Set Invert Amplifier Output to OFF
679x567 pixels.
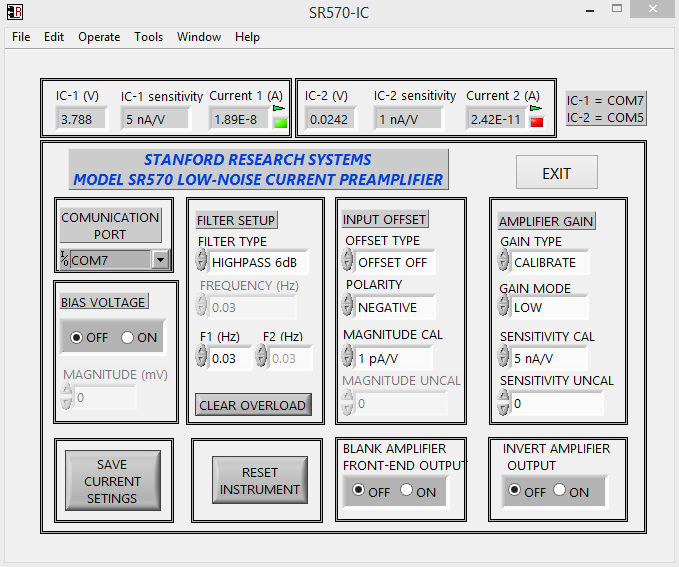[514, 490]
